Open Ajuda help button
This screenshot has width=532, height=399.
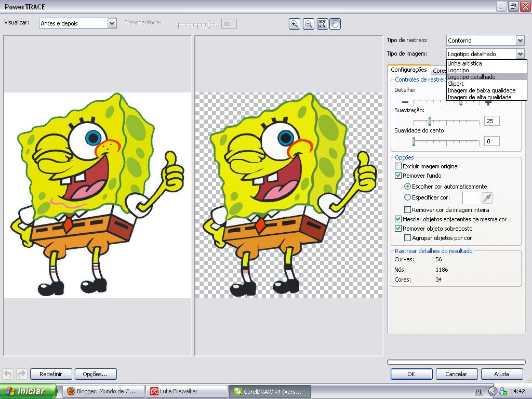tap(501, 374)
